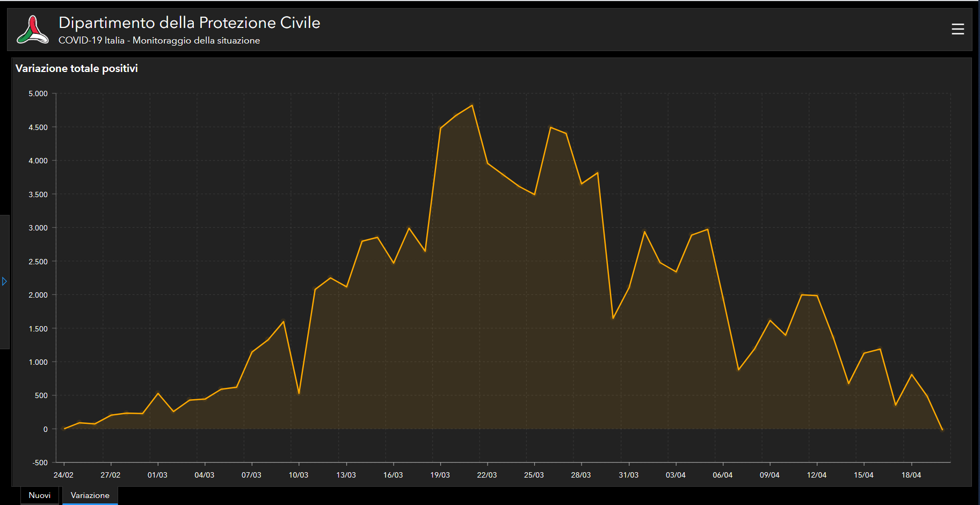The width and height of the screenshot is (980, 505).
Task: Click the 03/04 date label
Action: [676, 475]
